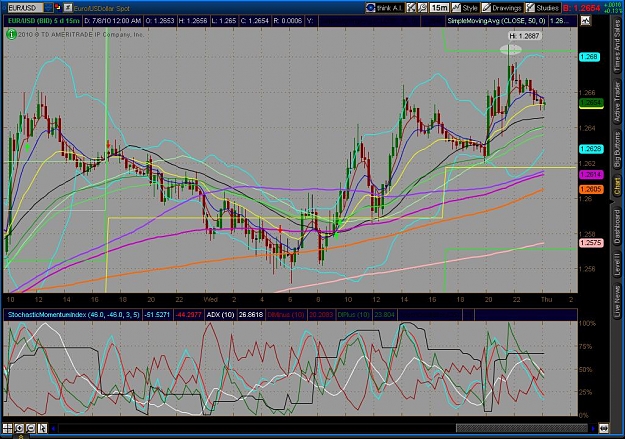Click the EUR/USD symbol input field

25,8
